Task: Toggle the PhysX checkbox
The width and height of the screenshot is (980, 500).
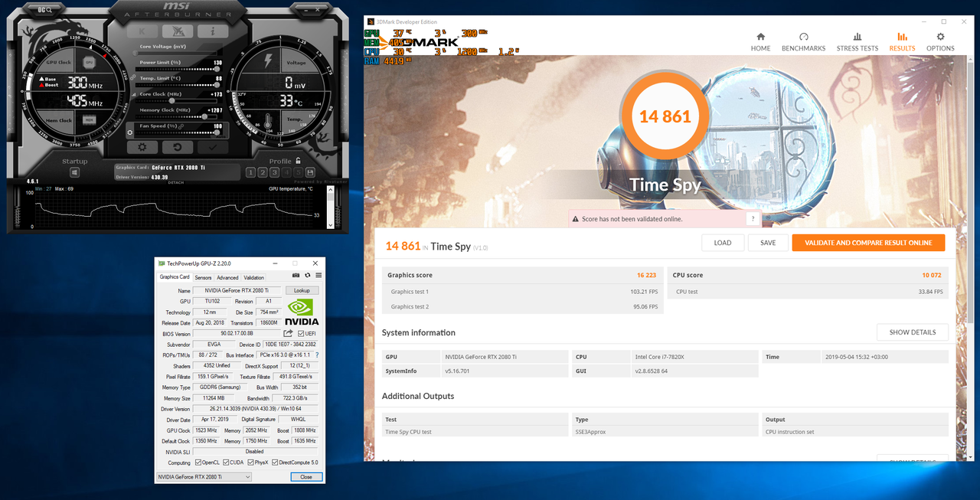Action: pos(249,462)
